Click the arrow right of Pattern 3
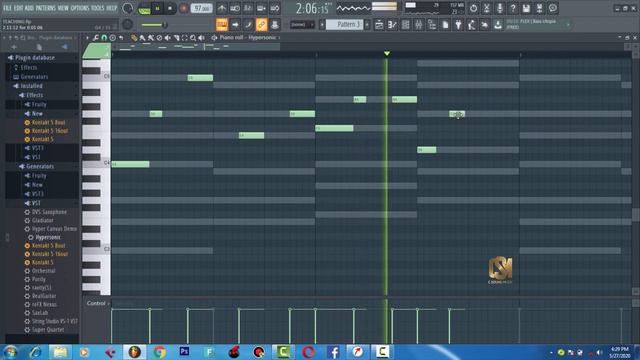 [x=367, y=25]
